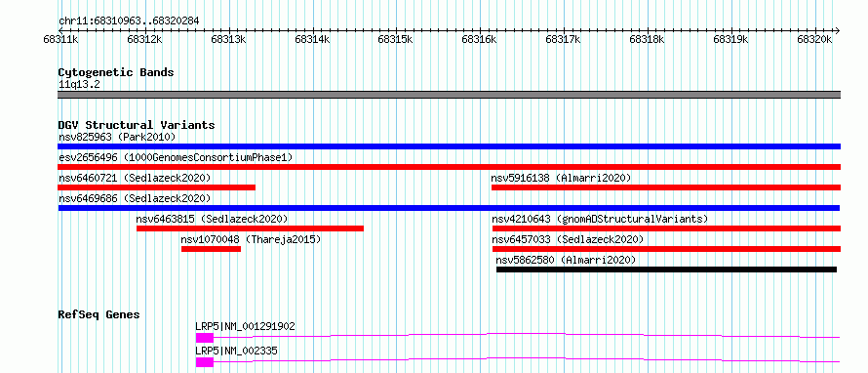Click the 11q13.2 band label
The height and width of the screenshot is (373, 868).
coord(79,85)
